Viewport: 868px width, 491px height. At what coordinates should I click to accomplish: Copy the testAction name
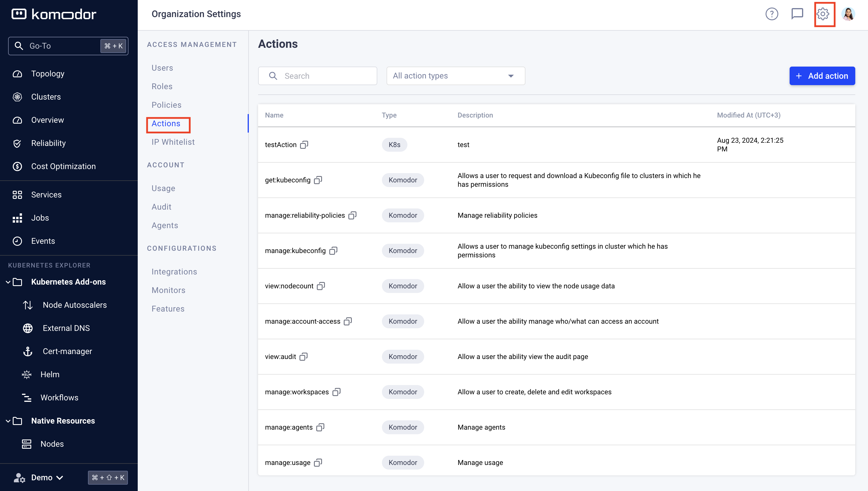point(304,145)
